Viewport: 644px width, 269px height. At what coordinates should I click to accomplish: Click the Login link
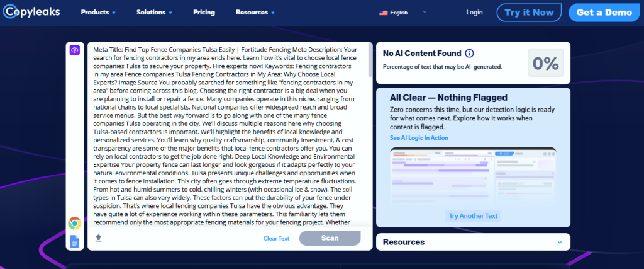coord(474,13)
